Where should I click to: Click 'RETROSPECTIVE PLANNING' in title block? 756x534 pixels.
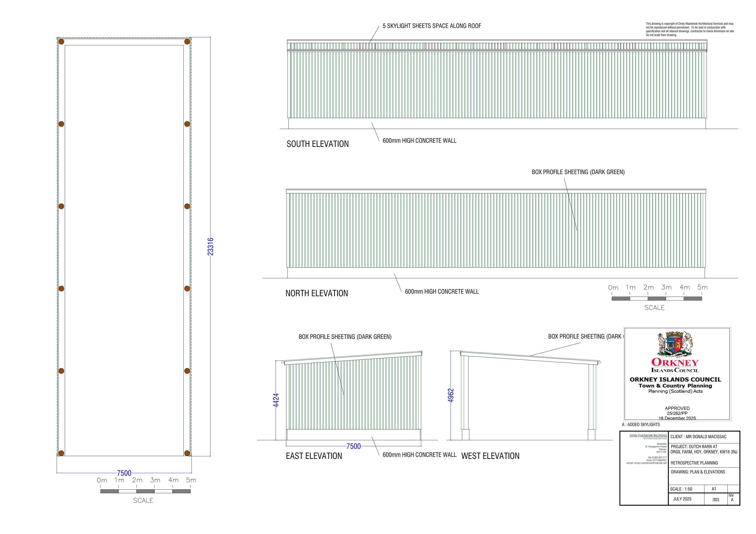pos(694,463)
